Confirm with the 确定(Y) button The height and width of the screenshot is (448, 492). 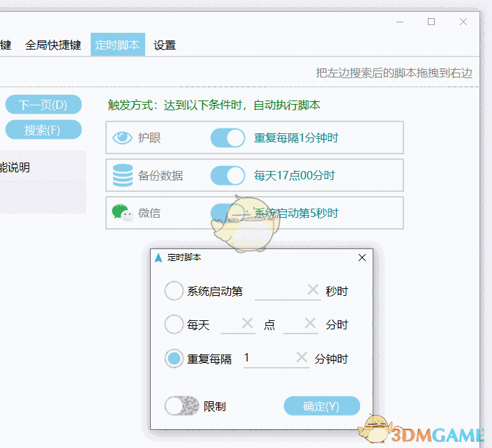(322, 406)
